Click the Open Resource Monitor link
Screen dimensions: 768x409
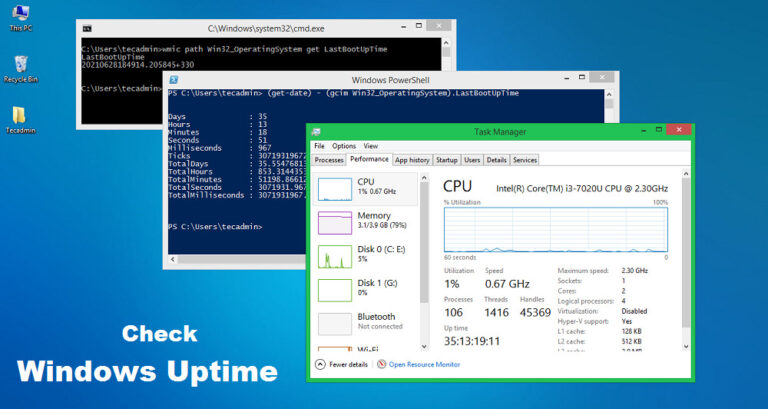click(x=424, y=365)
